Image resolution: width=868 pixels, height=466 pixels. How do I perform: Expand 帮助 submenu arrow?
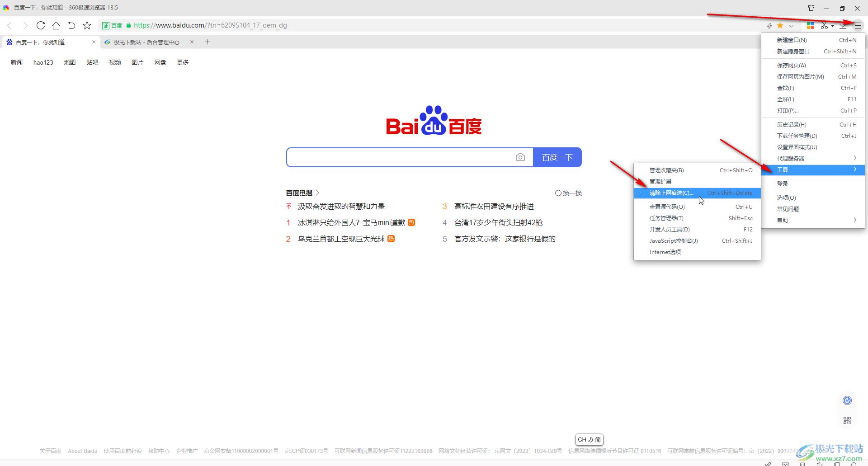point(855,220)
